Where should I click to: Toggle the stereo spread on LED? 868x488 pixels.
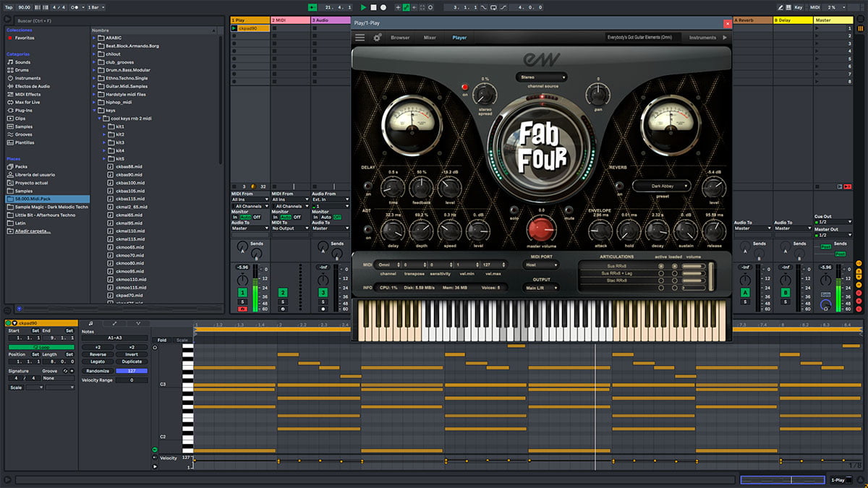(x=465, y=85)
